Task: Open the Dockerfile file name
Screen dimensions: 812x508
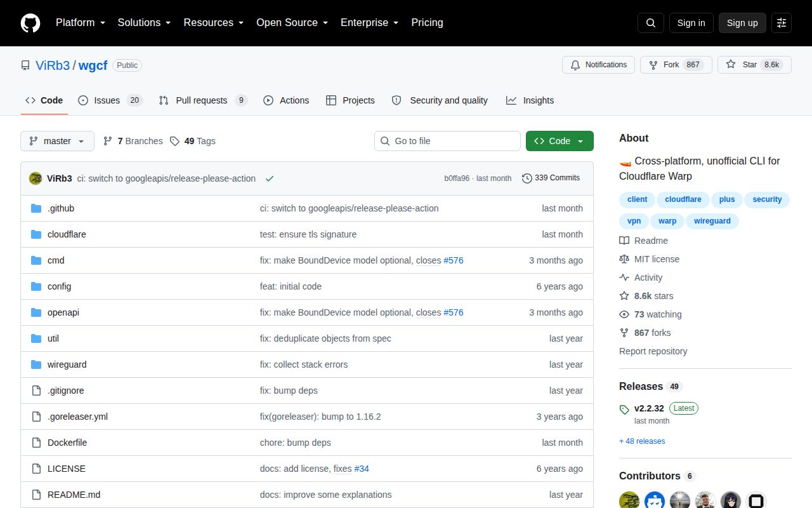Action: [67, 443]
